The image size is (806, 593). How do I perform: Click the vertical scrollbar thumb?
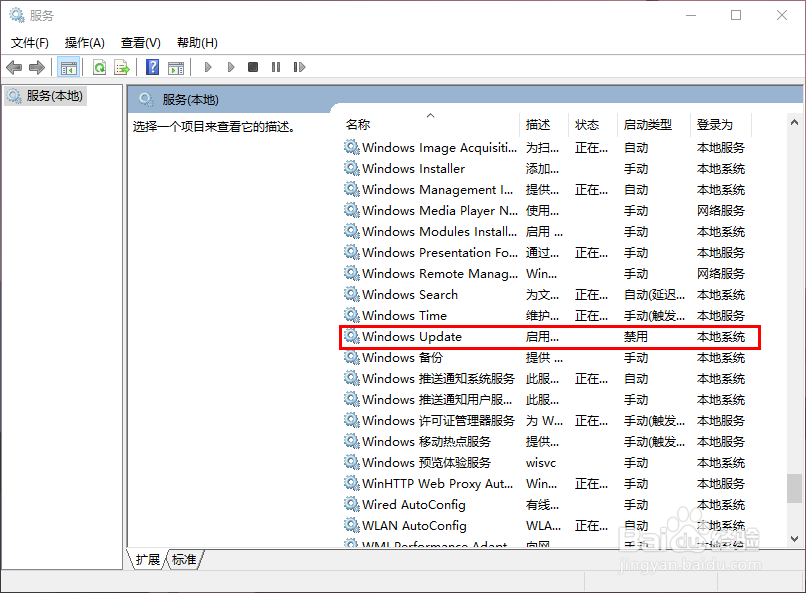pos(794,488)
